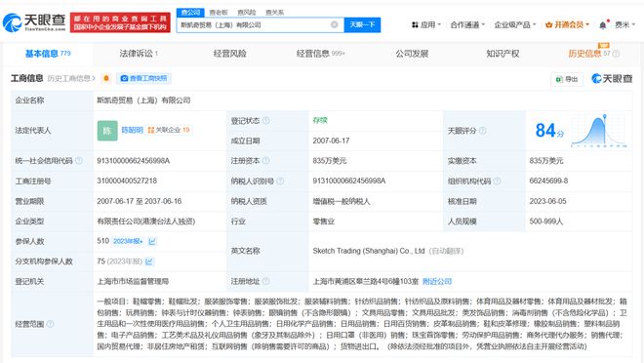Image resolution: width=644 pixels, height=363 pixels.
Task: Click help icon next to 纳税人识别号
Action: [280, 181]
